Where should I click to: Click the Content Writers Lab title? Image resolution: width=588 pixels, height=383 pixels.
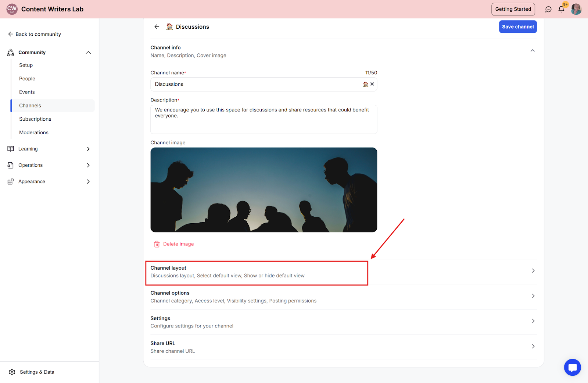pos(52,9)
